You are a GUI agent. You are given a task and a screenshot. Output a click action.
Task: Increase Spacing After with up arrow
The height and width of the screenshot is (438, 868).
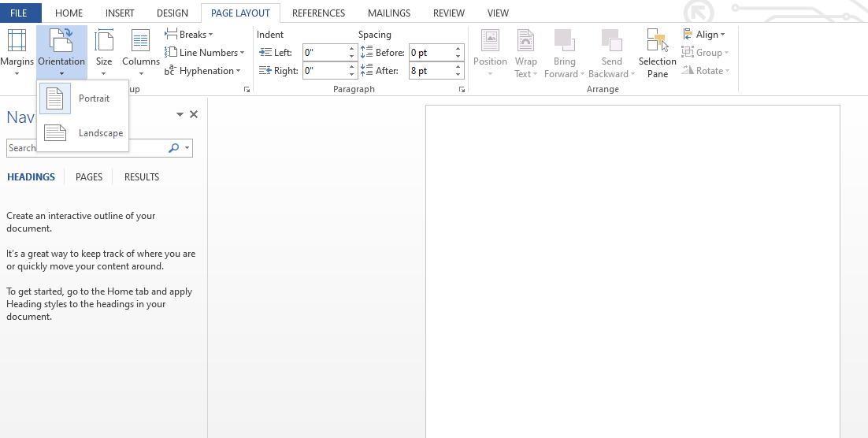(x=458, y=67)
